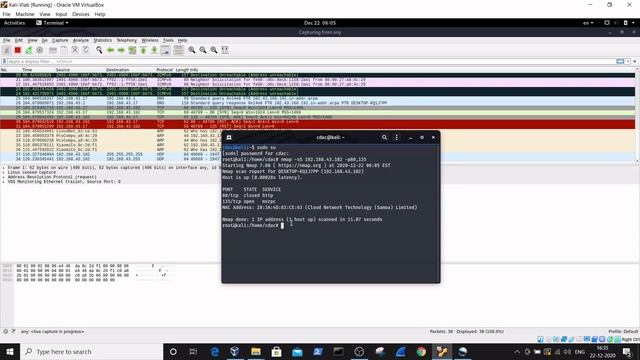Go to specified packet icon
Viewport: 640px width, 360px height.
click(132, 50)
